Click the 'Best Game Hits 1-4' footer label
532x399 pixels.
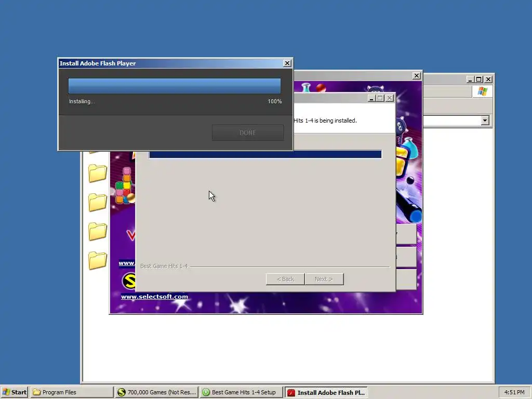[x=164, y=266]
